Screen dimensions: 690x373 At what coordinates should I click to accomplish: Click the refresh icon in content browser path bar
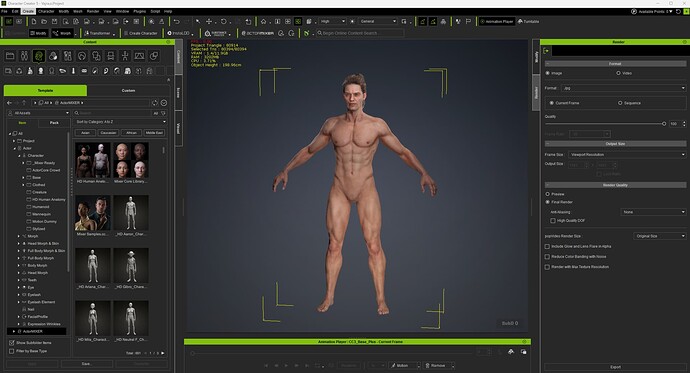pos(155,102)
